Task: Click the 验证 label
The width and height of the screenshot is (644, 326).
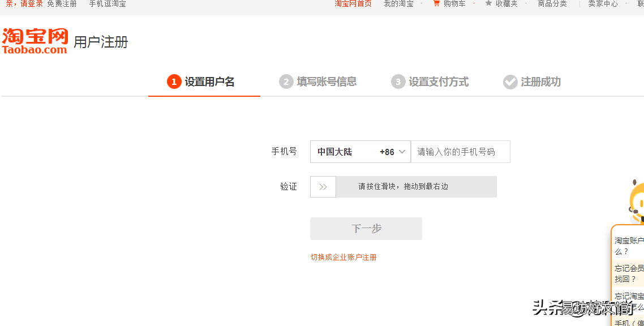Action: [x=288, y=187]
